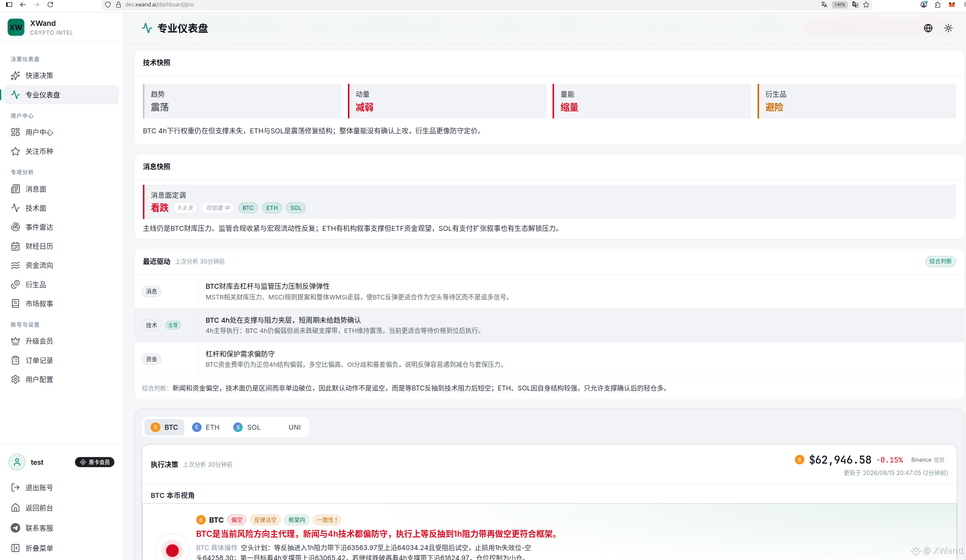Viewport: 966px width, 560px height.
Task: Open 消息面 analysis
Action: (61, 189)
